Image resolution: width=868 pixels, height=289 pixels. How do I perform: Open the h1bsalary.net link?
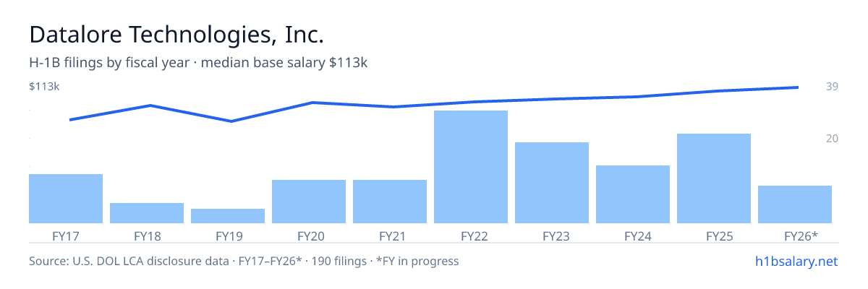796,262
